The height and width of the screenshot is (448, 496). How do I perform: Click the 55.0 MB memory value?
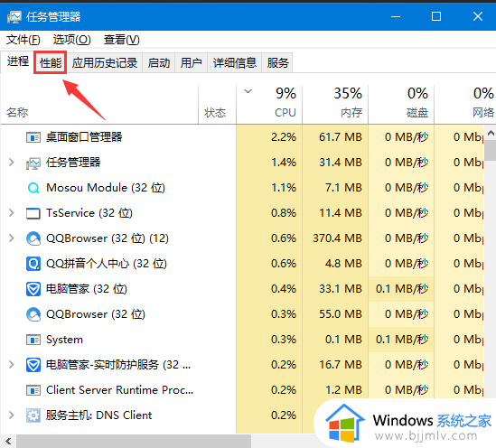[341, 314]
